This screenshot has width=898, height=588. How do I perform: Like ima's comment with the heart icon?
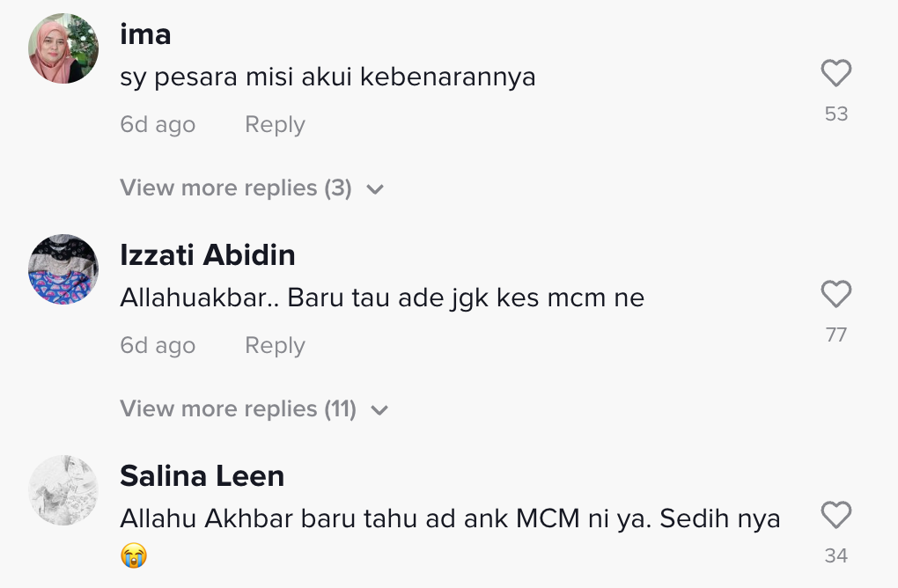(835, 73)
